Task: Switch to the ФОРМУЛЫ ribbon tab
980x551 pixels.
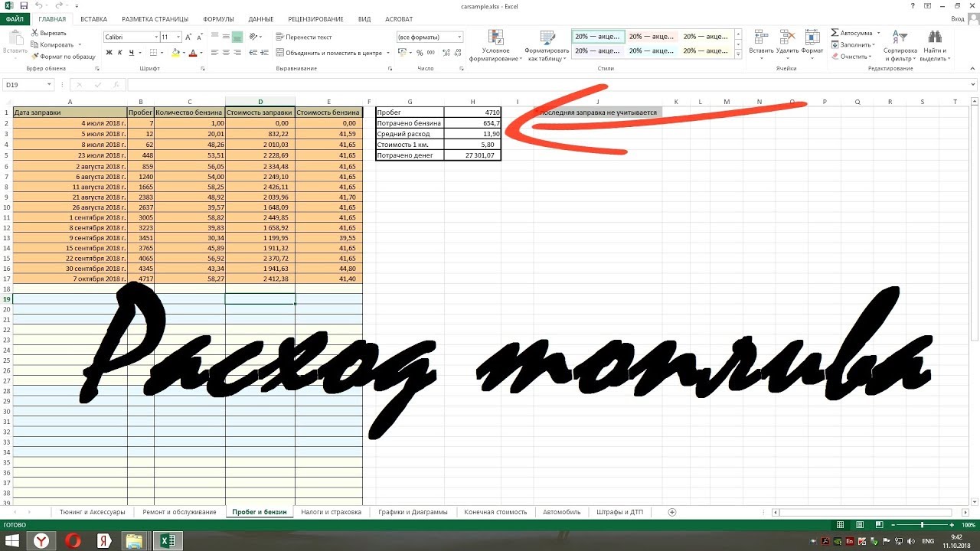Action: 218,18
